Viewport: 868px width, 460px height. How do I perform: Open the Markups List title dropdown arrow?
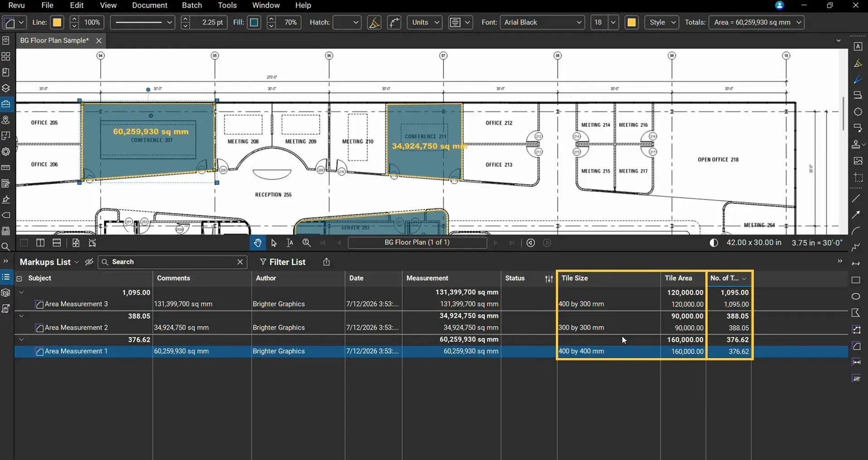[77, 262]
